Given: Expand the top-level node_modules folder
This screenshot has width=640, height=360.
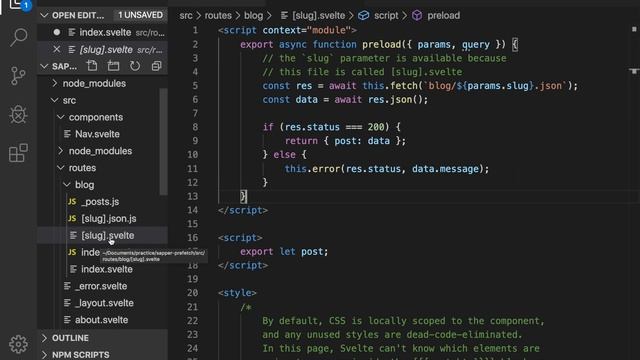Looking at the screenshot, I should tap(55, 83).
